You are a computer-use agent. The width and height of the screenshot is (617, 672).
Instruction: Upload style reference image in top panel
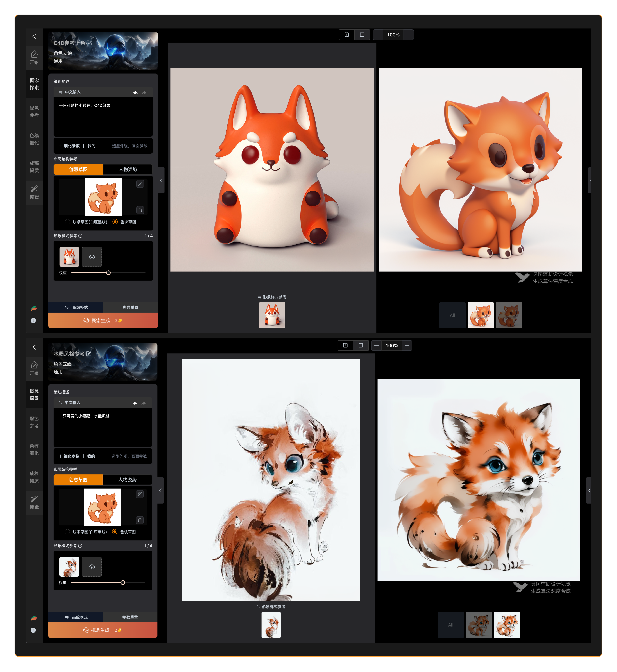[92, 257]
